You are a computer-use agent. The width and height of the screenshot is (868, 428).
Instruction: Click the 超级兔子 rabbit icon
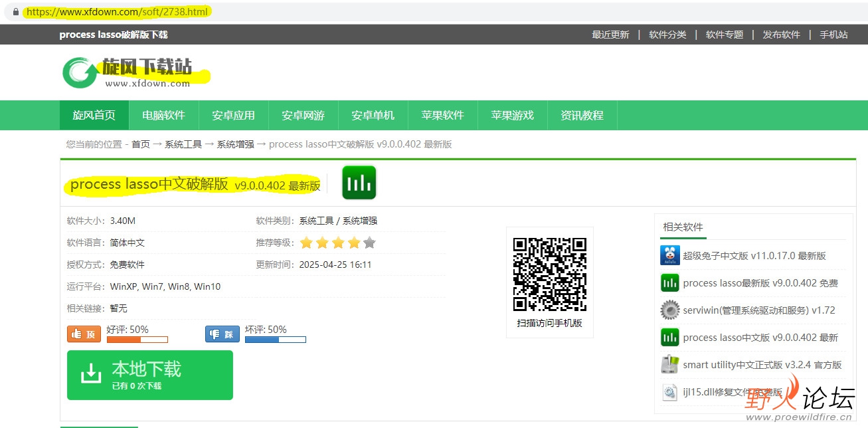[670, 255]
